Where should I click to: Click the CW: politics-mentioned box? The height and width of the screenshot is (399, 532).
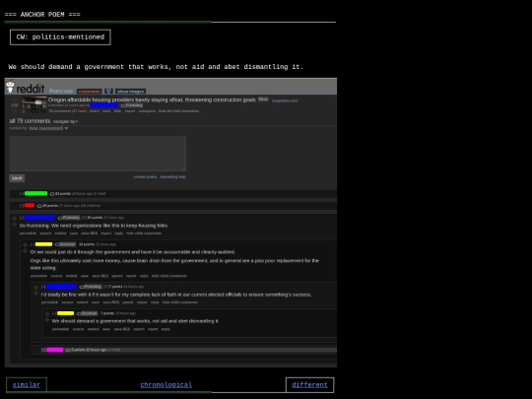(x=60, y=37)
